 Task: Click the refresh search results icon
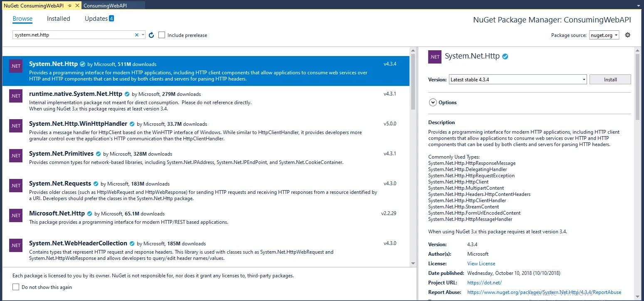pos(151,35)
